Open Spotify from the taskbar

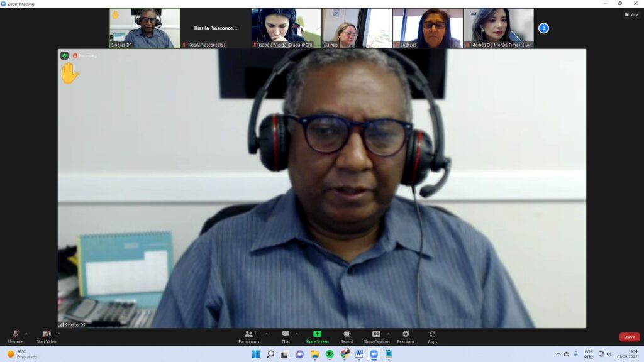pyautogui.click(x=330, y=354)
